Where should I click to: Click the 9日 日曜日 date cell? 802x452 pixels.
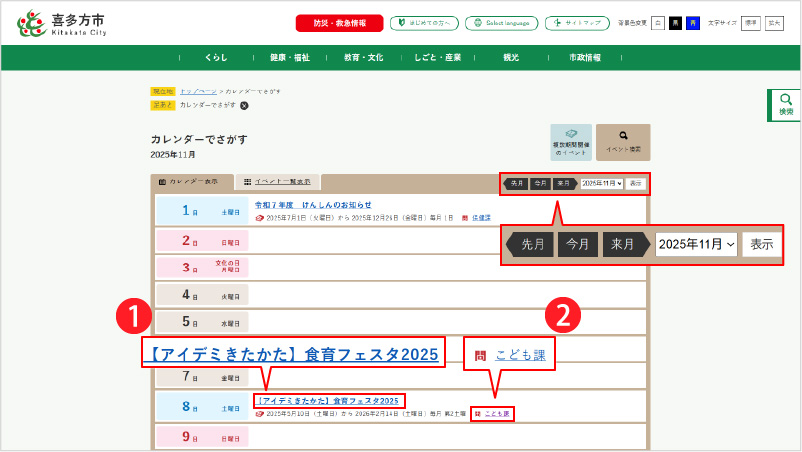coord(202,437)
